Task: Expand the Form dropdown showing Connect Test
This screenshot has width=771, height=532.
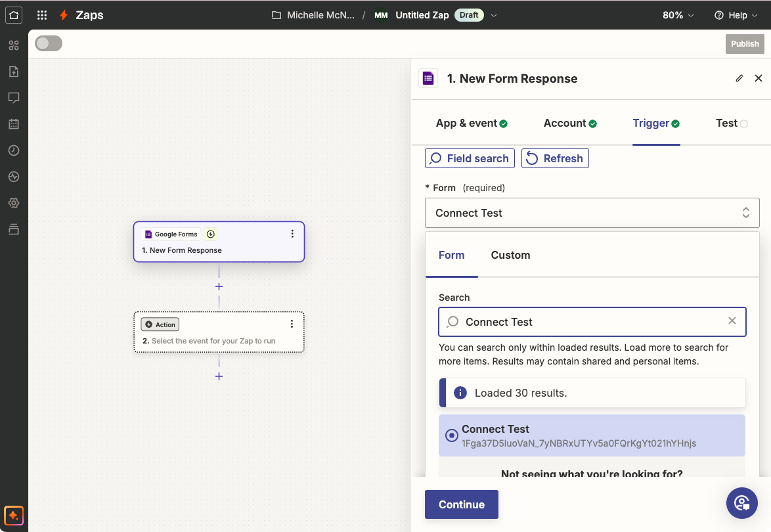Action: [592, 213]
